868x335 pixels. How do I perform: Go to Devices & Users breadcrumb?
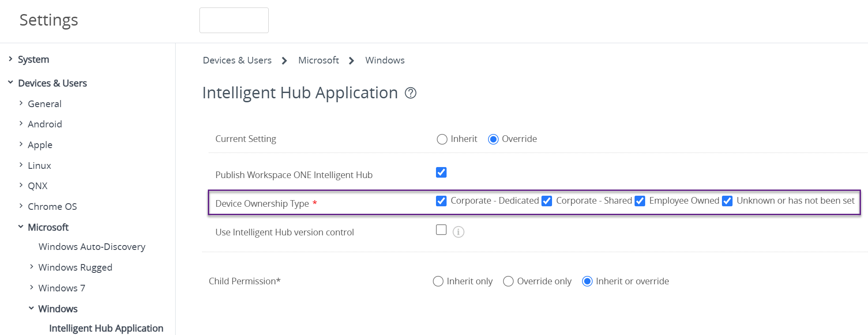point(237,60)
